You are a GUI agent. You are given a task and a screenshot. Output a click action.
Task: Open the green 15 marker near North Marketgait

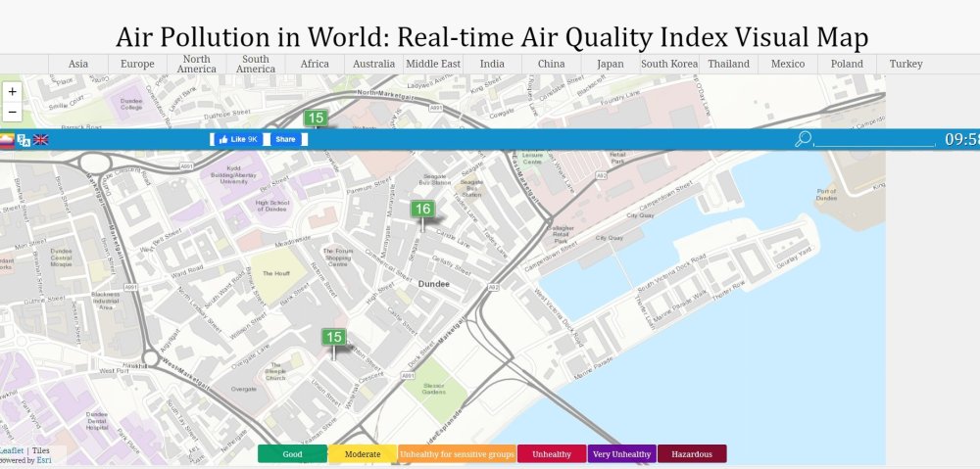coord(316,117)
